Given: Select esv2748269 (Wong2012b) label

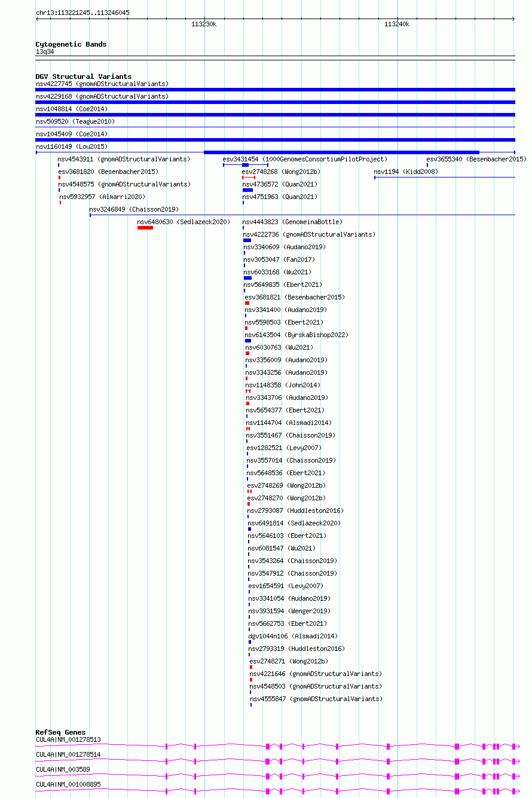Looking at the screenshot, I should click(286, 485).
